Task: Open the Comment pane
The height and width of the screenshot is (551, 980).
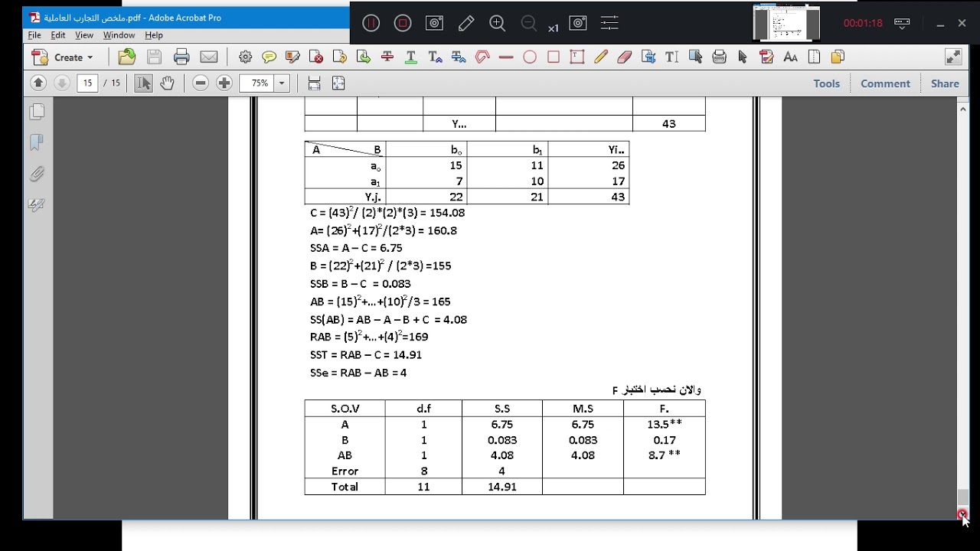Action: tap(885, 83)
